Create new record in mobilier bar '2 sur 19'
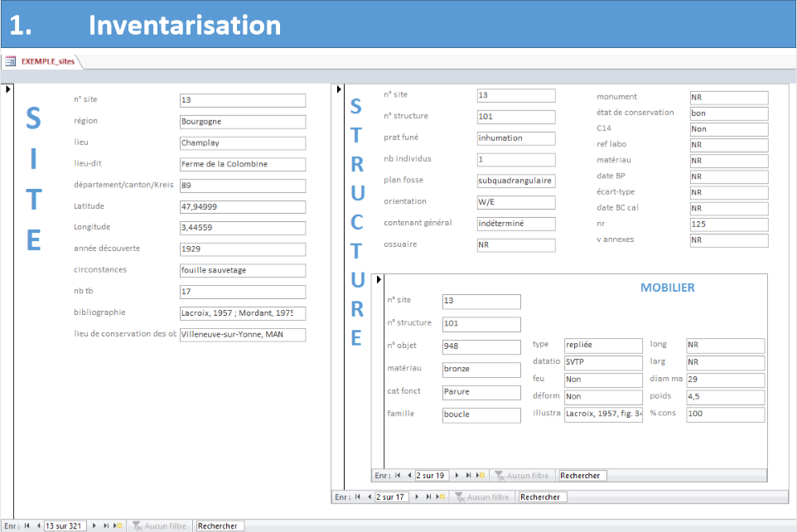This screenshot has width=797, height=532. (x=481, y=476)
